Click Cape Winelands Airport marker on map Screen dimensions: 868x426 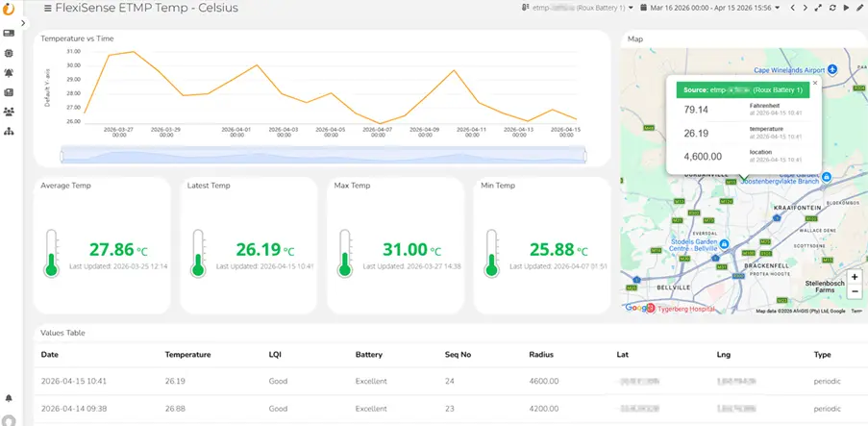click(x=833, y=70)
